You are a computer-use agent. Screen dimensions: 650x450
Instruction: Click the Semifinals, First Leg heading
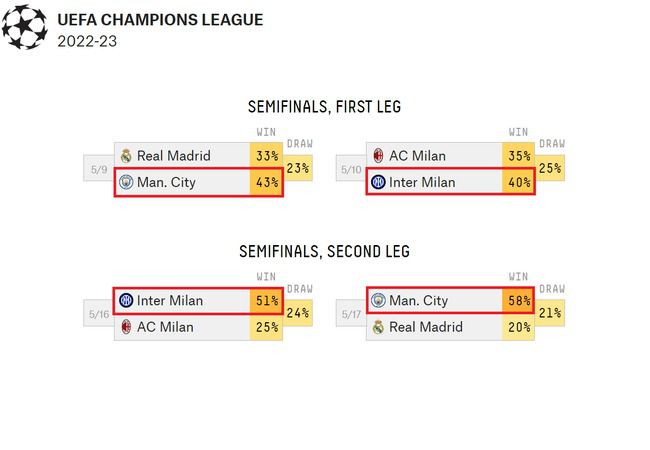point(324,107)
